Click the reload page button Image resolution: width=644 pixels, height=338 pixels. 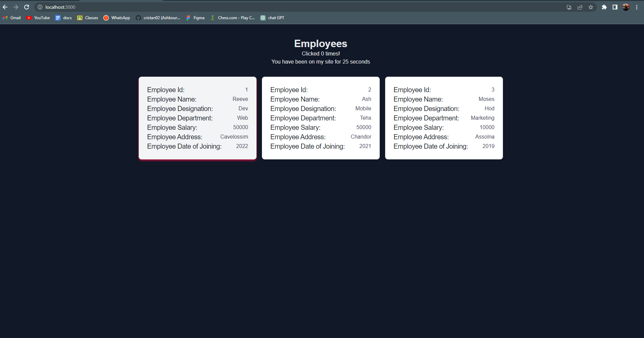pyautogui.click(x=26, y=7)
